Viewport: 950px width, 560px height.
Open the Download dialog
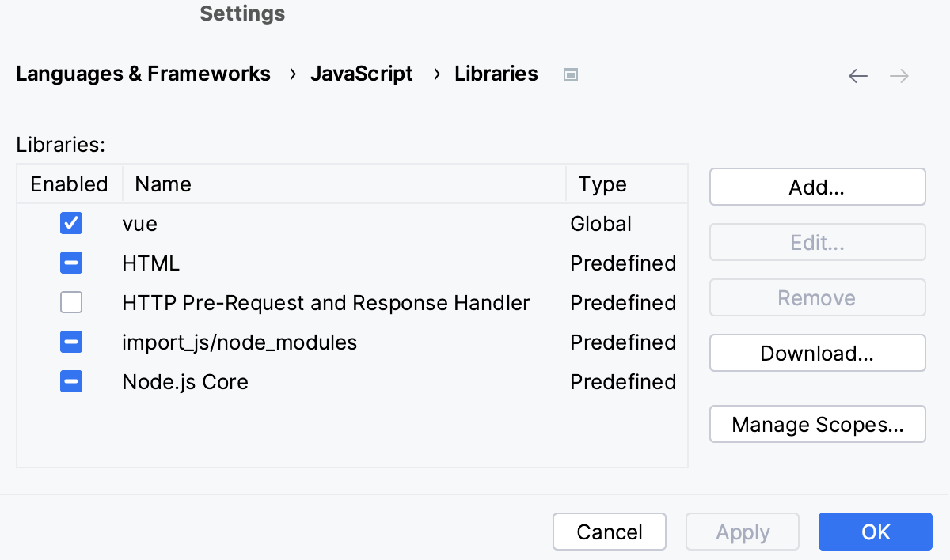pos(817,353)
